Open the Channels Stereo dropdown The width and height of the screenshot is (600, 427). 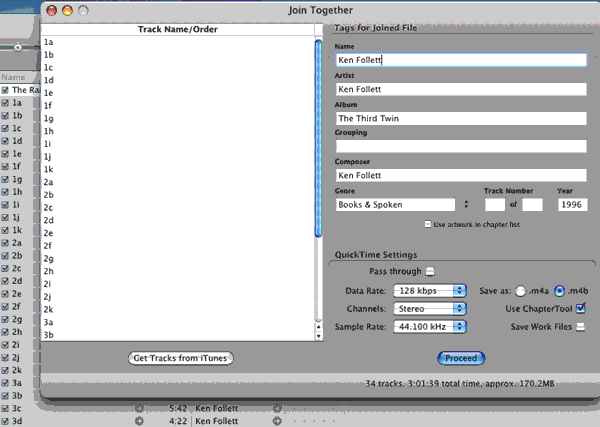coord(429,308)
